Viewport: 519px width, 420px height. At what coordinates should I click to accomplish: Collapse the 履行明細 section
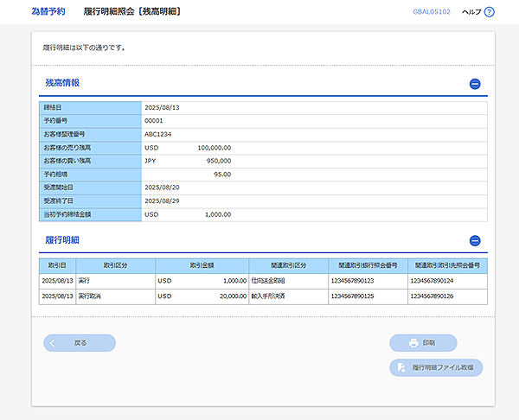click(475, 240)
